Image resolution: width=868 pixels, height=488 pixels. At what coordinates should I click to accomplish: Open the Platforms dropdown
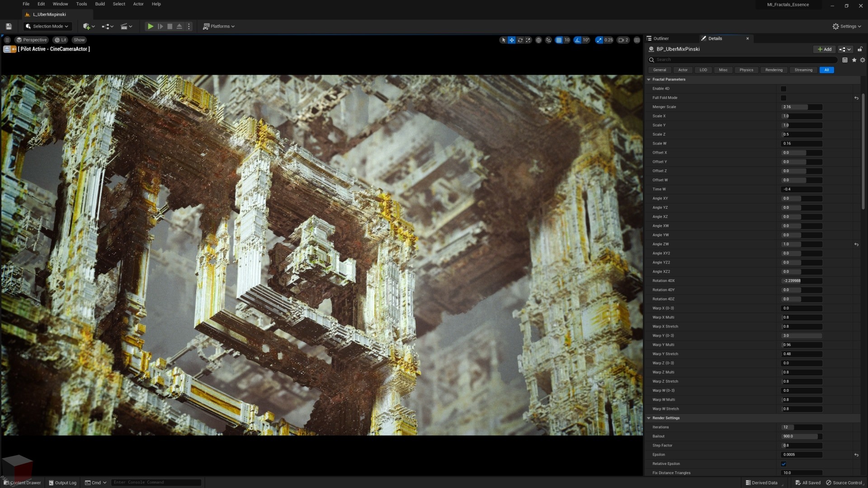pos(219,26)
